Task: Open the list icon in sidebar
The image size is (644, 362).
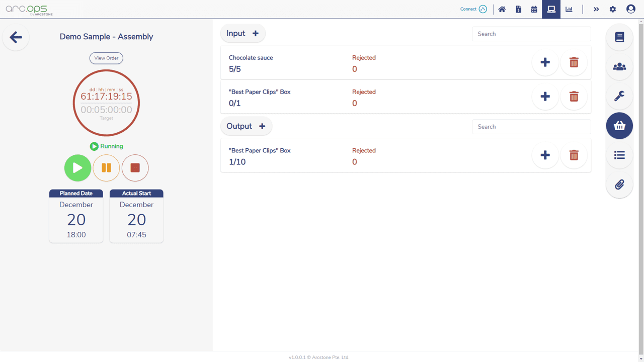Action: pos(619,155)
